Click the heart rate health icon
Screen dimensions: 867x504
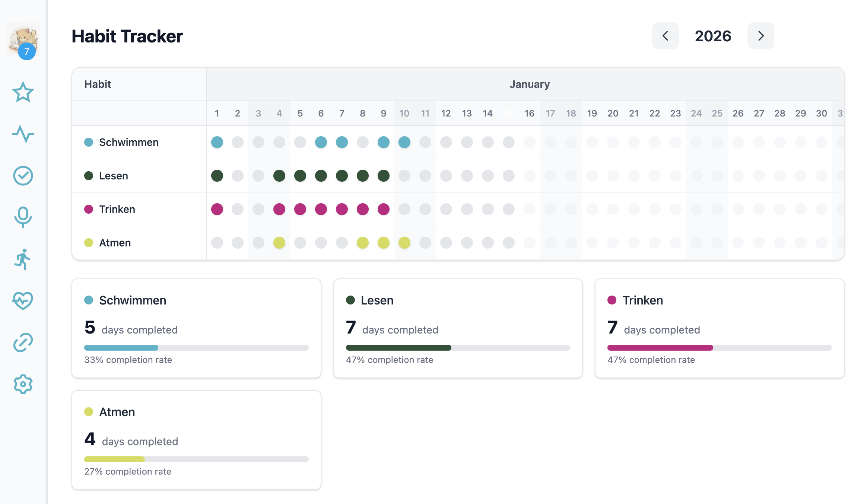tap(23, 300)
